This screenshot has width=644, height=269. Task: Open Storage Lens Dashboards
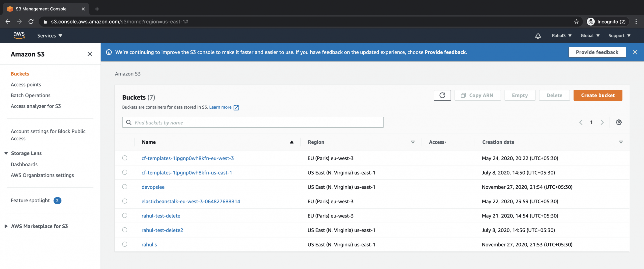[24, 164]
